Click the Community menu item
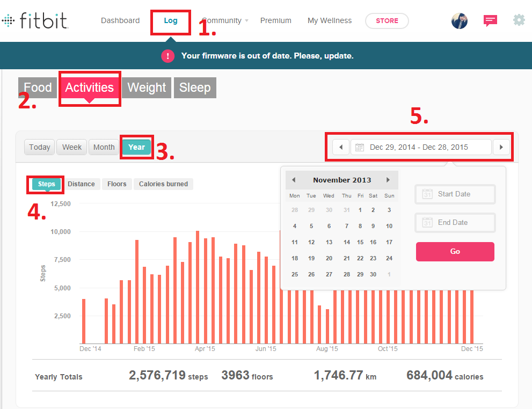This screenshot has height=409, width=532. pos(222,20)
